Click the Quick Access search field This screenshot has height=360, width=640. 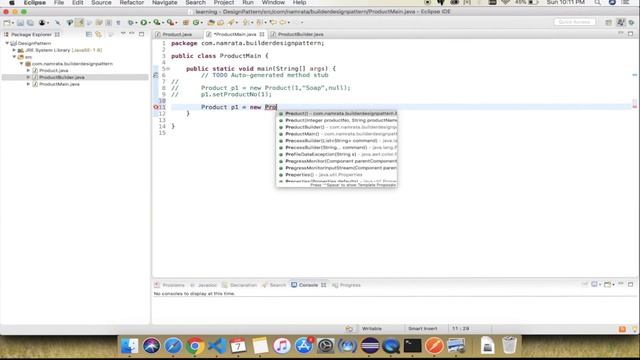pos(574,22)
